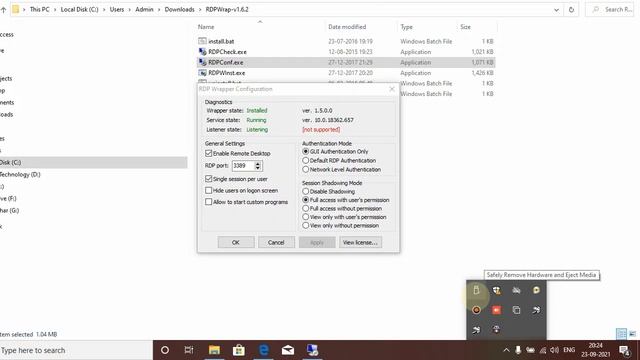Toggle Enable Remote Desktop checkbox
640x360 pixels.
pyautogui.click(x=209, y=153)
